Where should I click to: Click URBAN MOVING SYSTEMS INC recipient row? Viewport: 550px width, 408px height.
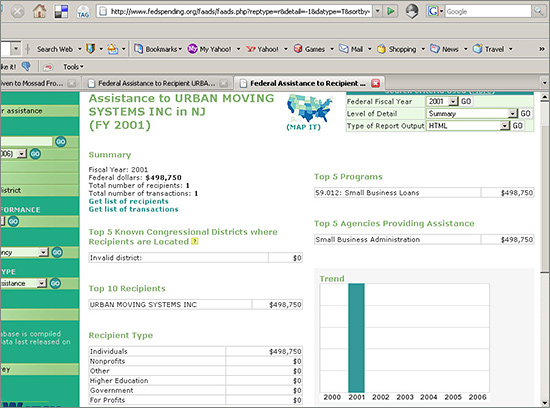click(x=195, y=305)
